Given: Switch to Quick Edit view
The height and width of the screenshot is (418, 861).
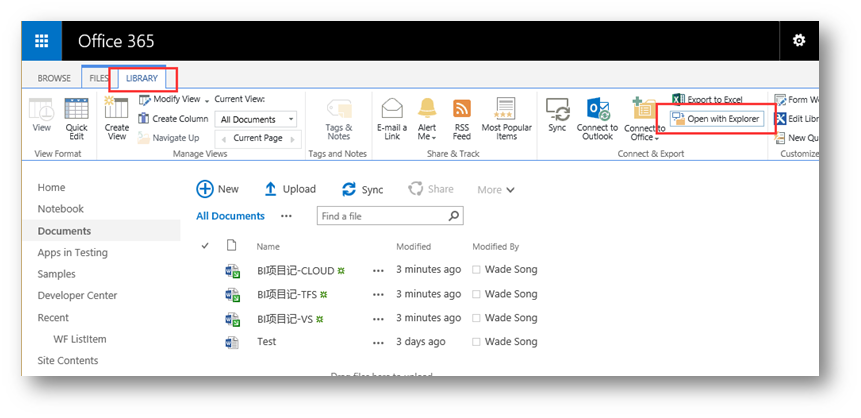Looking at the screenshot, I should 76,119.
